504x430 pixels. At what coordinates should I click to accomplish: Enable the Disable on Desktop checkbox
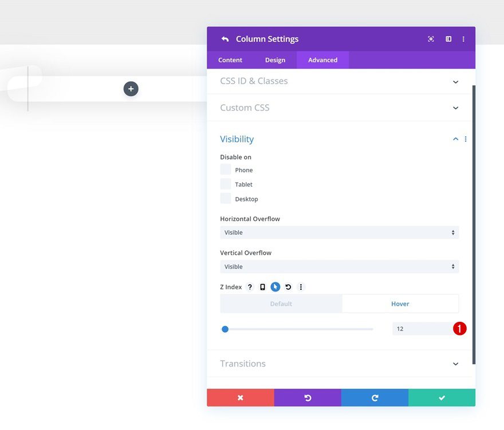click(226, 198)
